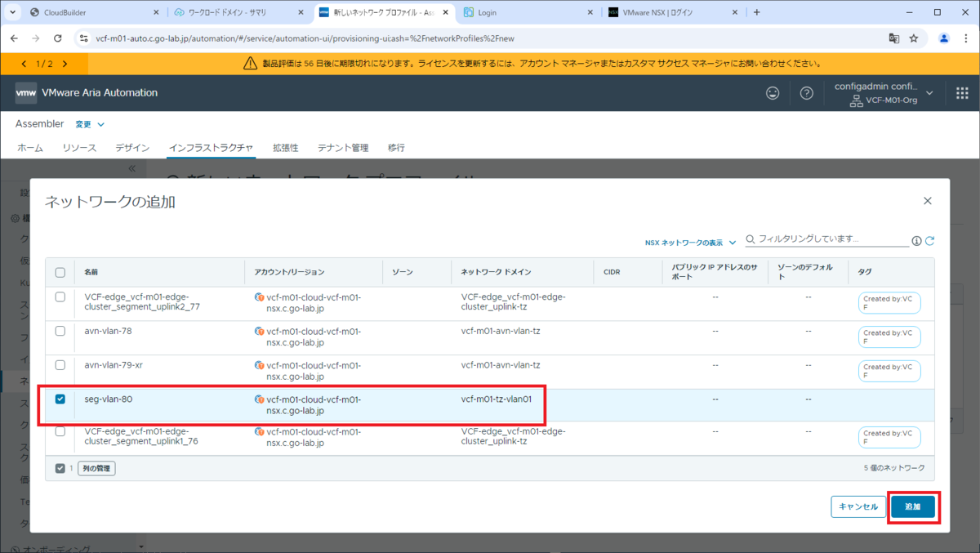Close the VMware NSX login tab
This screenshot has height=553, width=980.
pos(736,13)
